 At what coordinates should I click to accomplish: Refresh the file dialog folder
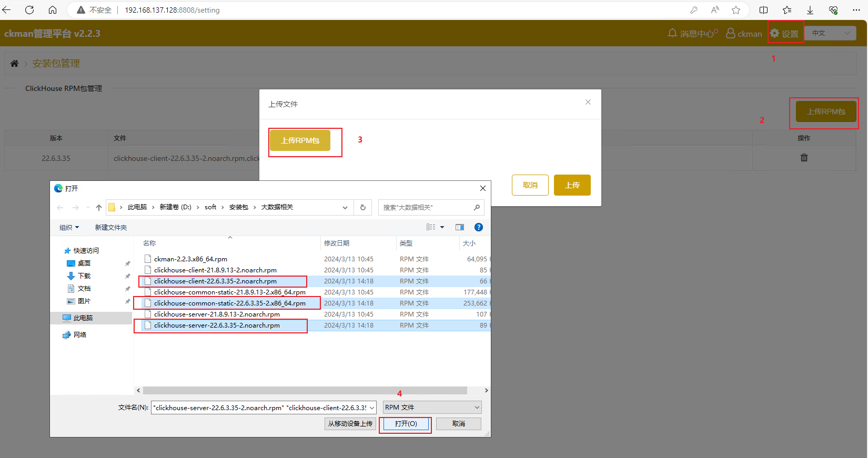(x=363, y=208)
